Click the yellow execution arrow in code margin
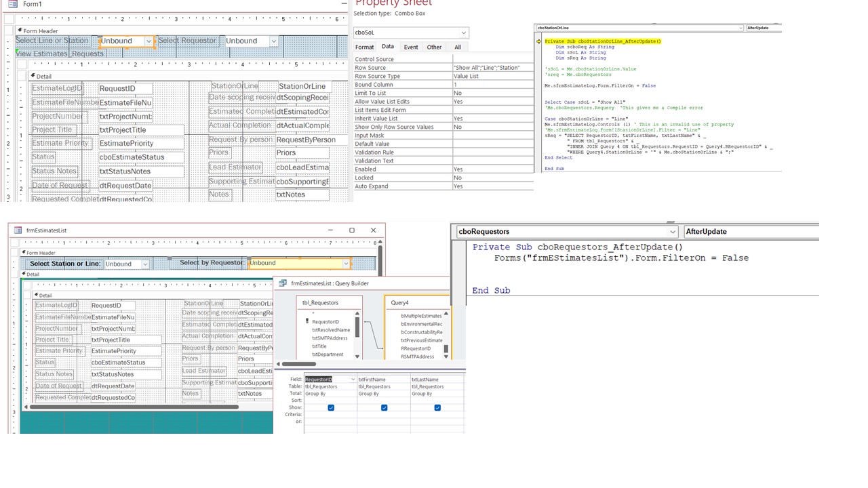This screenshot has width=868, height=488. pyautogui.click(x=539, y=41)
